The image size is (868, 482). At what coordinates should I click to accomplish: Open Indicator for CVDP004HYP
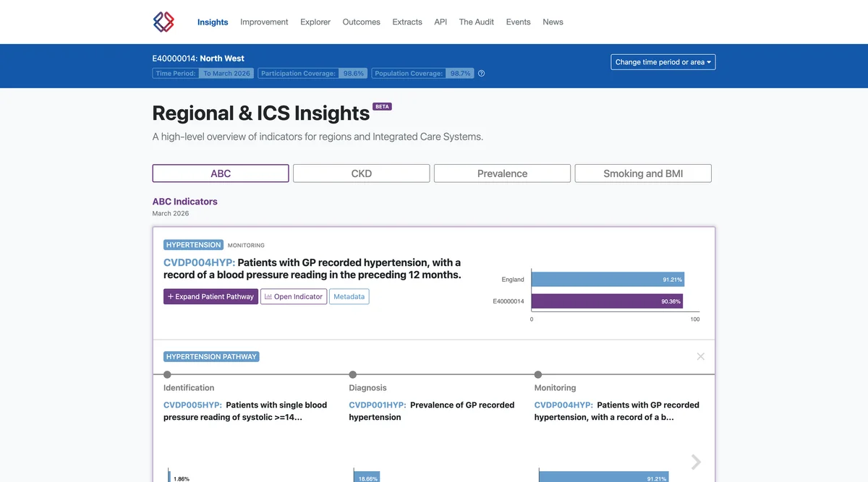pyautogui.click(x=293, y=296)
